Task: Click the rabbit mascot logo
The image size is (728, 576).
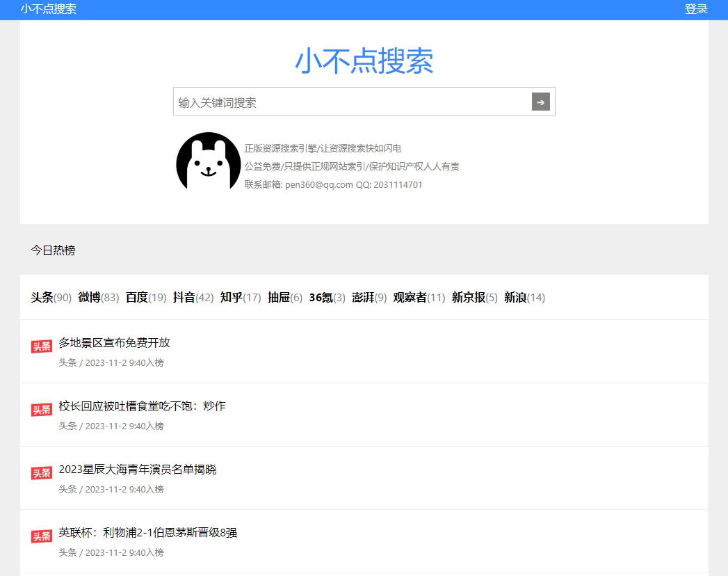Action: (208, 162)
